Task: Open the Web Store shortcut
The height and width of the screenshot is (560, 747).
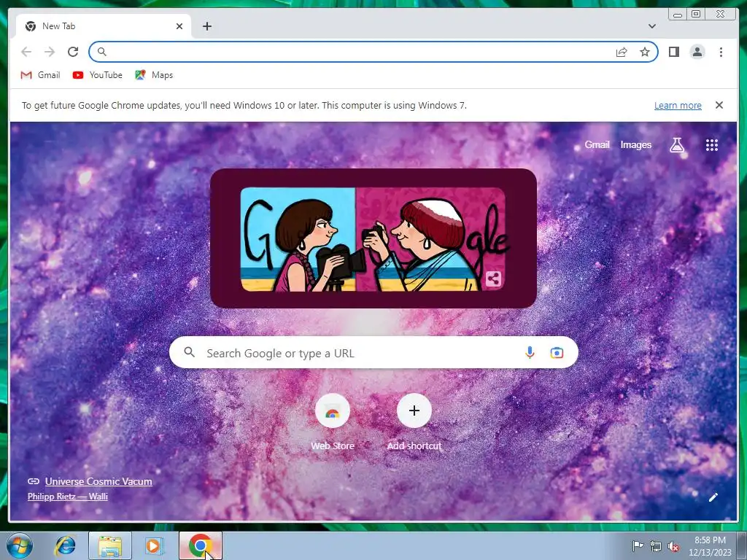Action: (x=333, y=421)
